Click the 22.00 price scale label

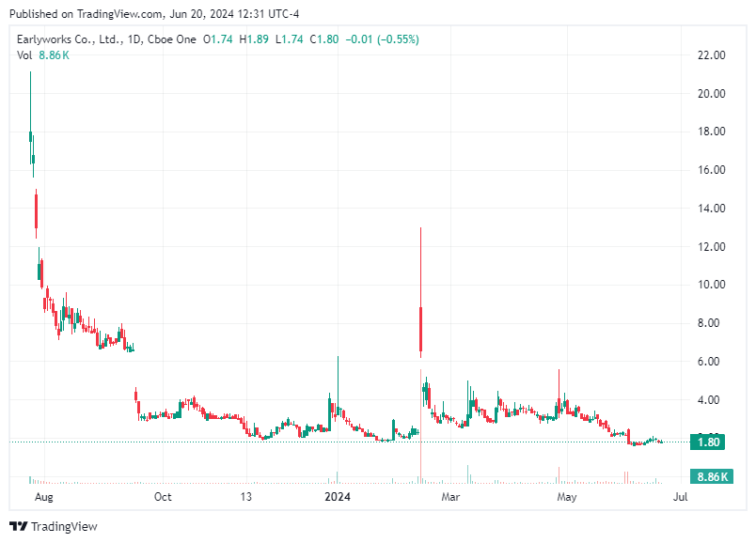[712, 54]
